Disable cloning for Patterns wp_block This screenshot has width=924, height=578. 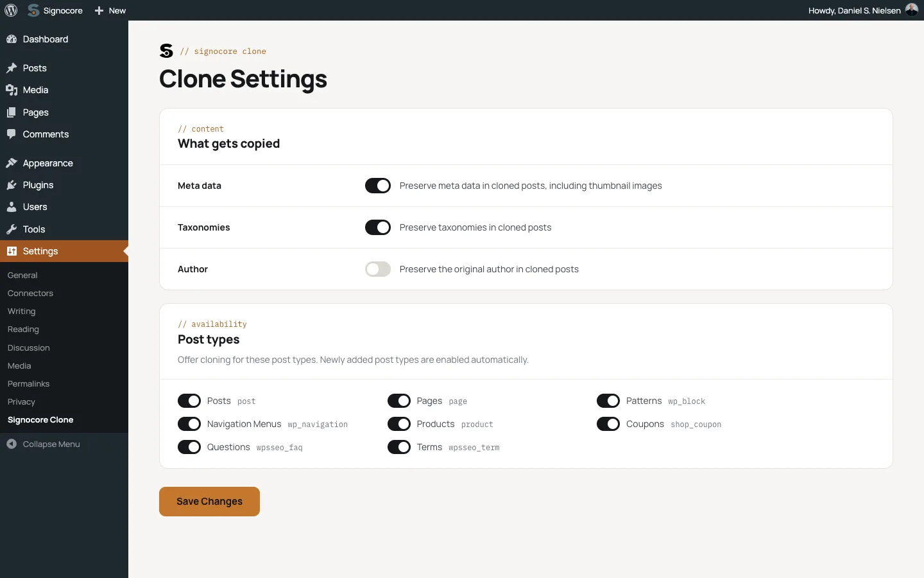[x=608, y=401]
